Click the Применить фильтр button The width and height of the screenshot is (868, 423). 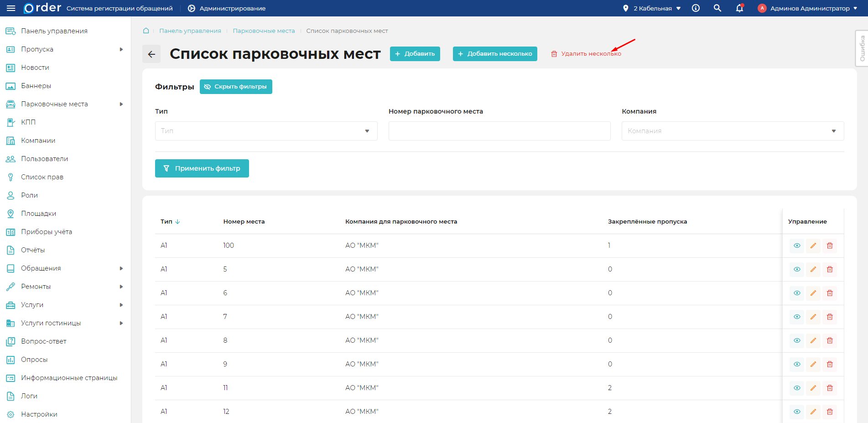tap(202, 168)
